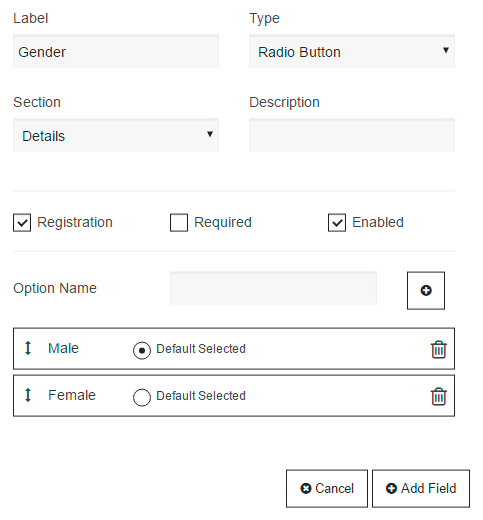
Task: Click the plus icon to add option
Action: point(426,290)
